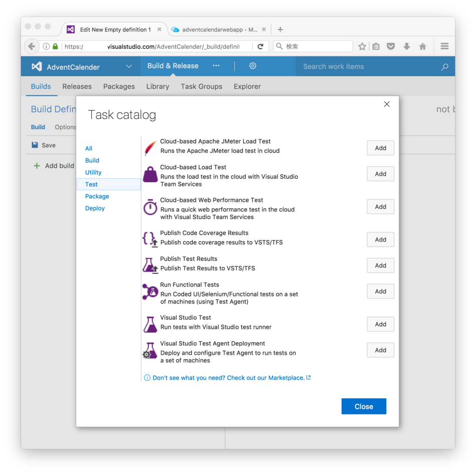Add the Publish Code Coverage Results task
The width and height of the screenshot is (476, 474).
click(380, 239)
